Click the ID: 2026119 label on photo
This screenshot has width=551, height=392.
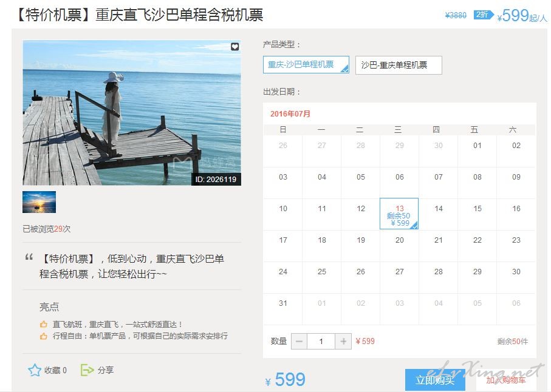click(216, 180)
